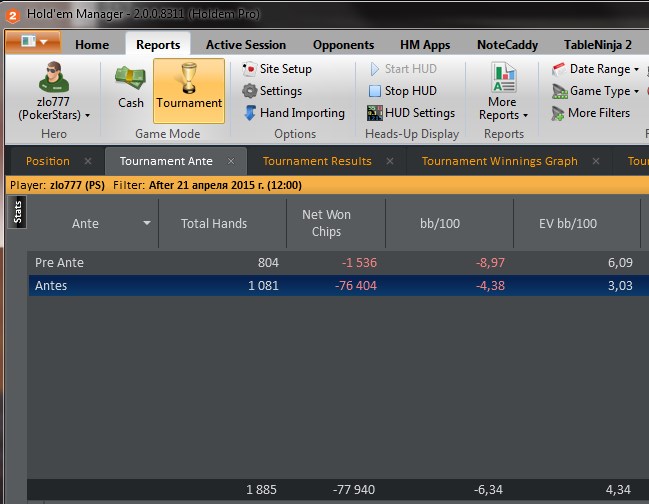Open the Settings gear option
Viewport: 649px width, 504px height.
click(272, 91)
